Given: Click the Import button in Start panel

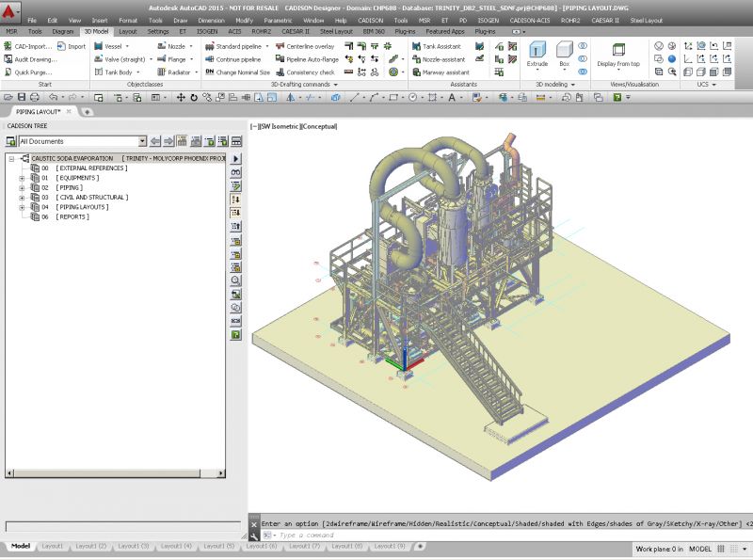Looking at the screenshot, I should tap(72, 46).
